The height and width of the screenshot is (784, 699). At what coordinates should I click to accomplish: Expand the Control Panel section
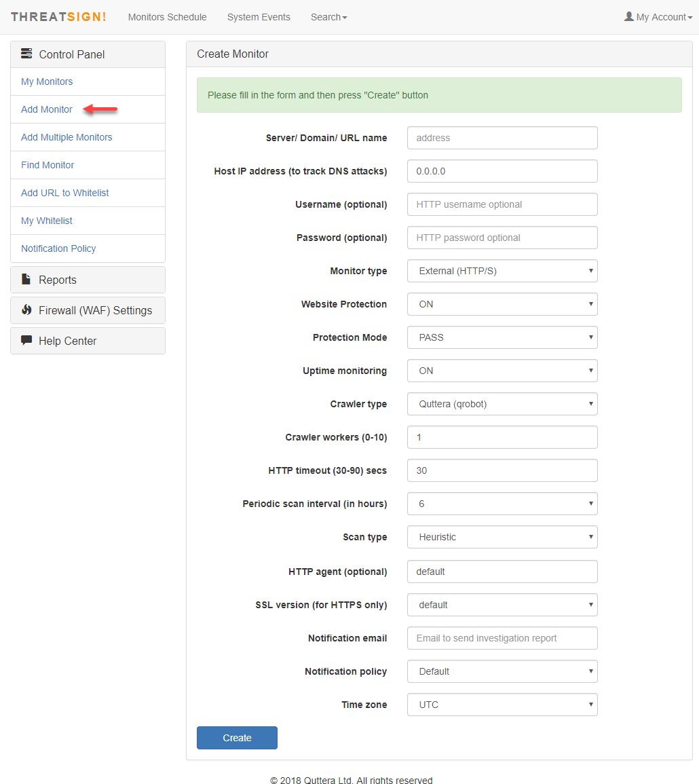click(88, 54)
